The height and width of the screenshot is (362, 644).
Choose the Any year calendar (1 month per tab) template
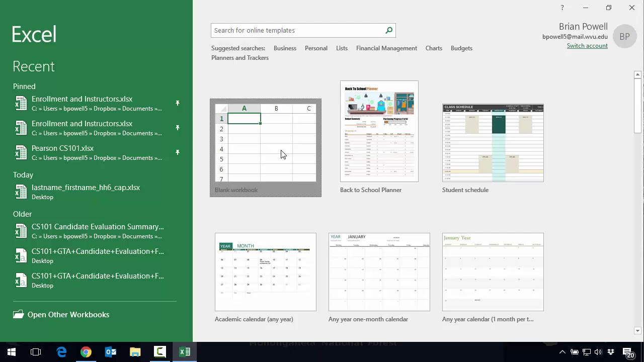[x=493, y=278]
